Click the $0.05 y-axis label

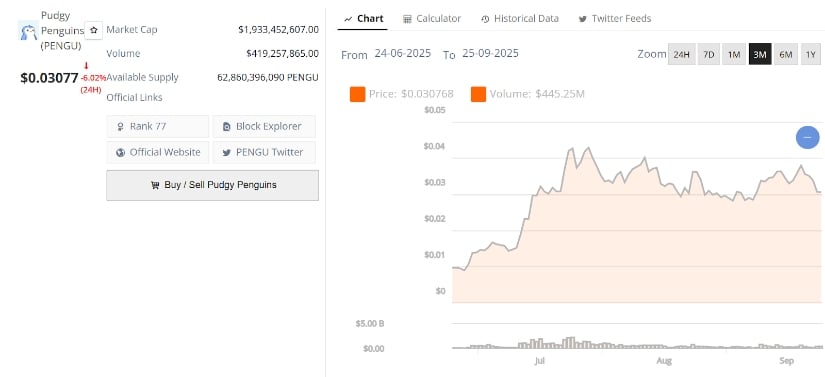point(435,110)
